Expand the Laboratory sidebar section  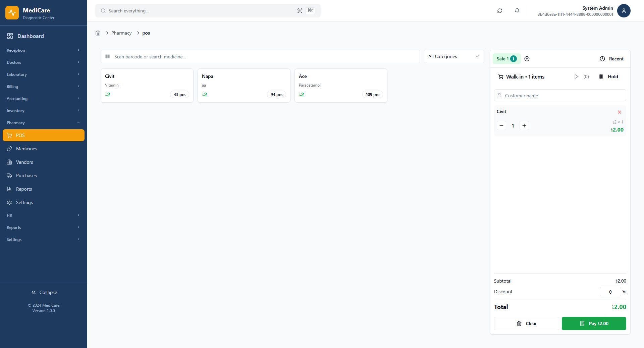point(43,74)
